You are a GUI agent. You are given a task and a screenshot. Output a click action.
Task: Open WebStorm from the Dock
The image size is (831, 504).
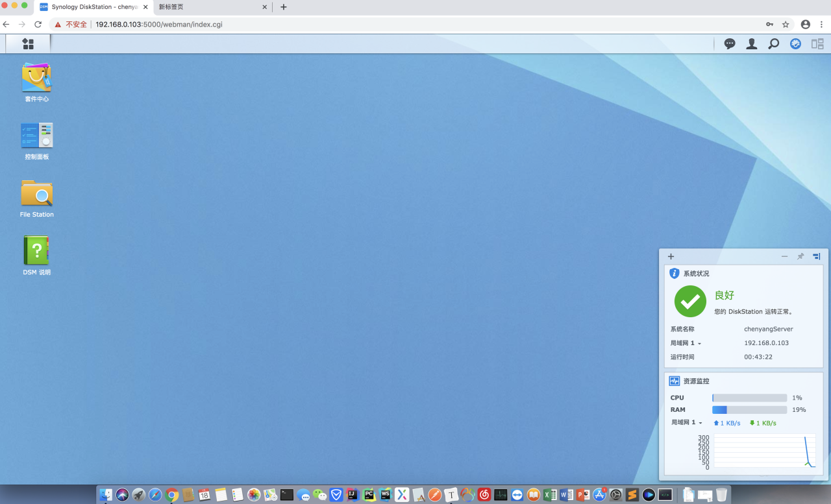386,495
